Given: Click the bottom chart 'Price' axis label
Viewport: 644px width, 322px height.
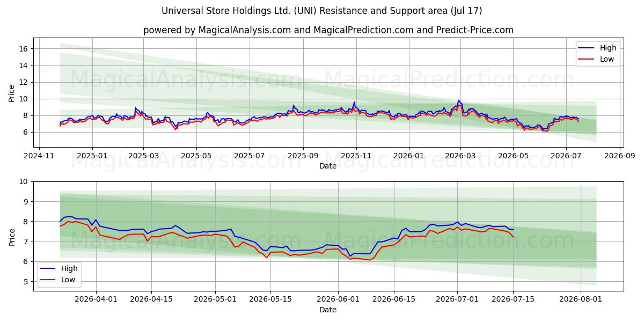Looking at the screenshot, I should tap(12, 236).
